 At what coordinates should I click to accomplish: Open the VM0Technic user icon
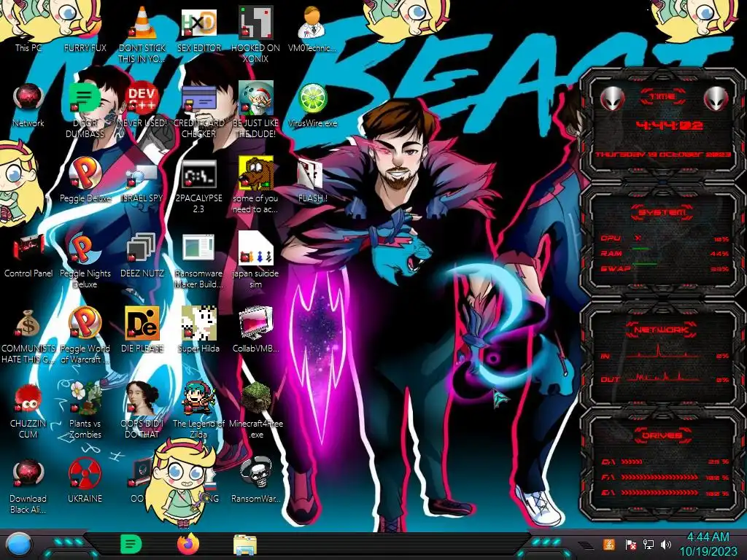[x=312, y=28]
